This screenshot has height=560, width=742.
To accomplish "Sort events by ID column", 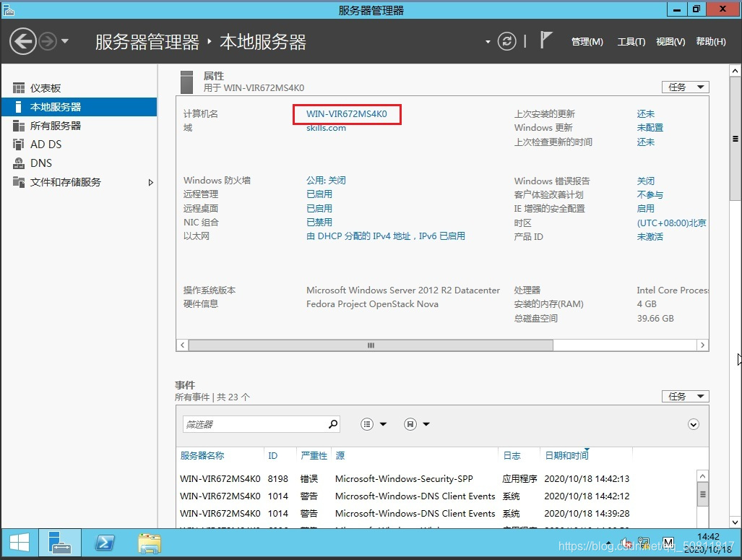I will point(273,455).
